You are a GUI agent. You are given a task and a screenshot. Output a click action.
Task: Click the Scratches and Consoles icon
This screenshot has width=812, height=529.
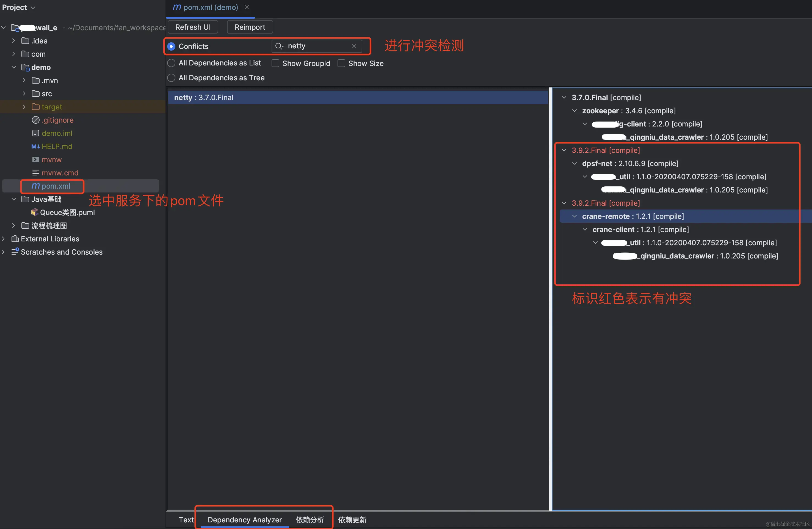tap(15, 252)
